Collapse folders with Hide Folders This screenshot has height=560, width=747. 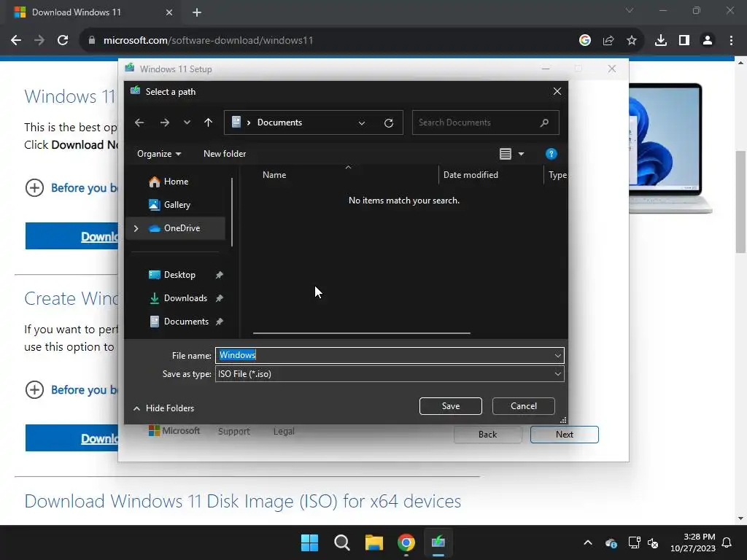163,408
